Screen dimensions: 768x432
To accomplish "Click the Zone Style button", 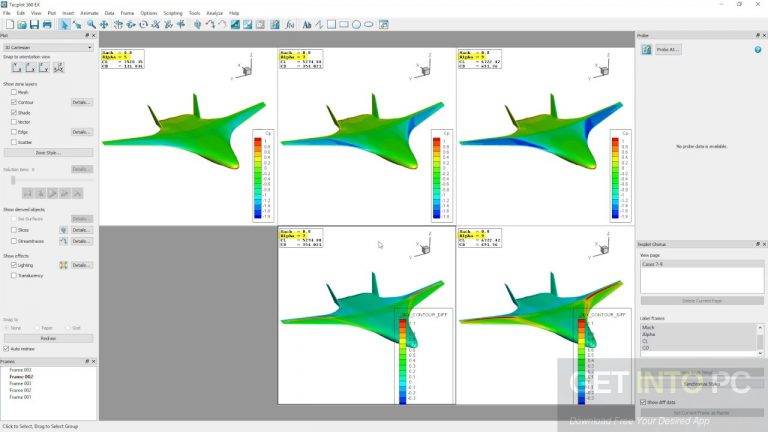I will click(x=48, y=153).
